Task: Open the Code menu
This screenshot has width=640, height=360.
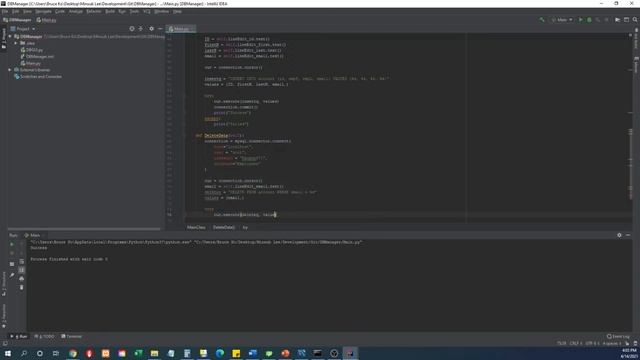Action: [60, 11]
